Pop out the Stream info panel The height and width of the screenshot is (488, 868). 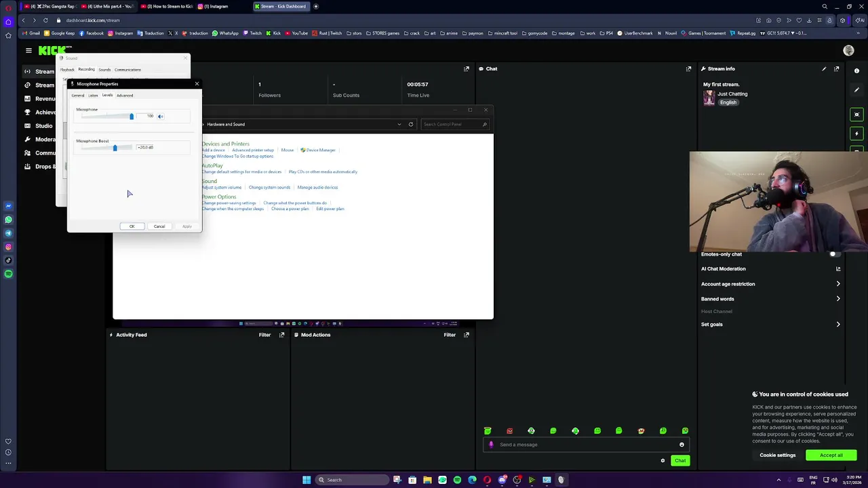click(836, 68)
